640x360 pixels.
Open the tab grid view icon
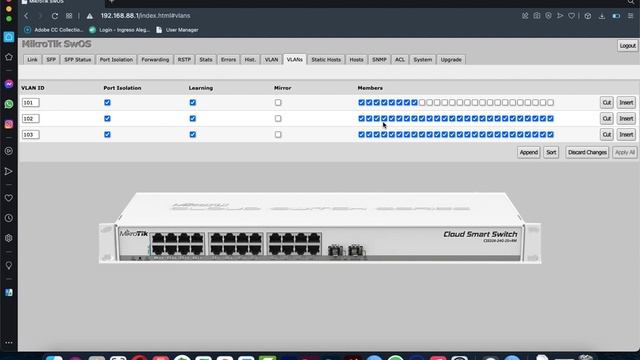coord(69,16)
